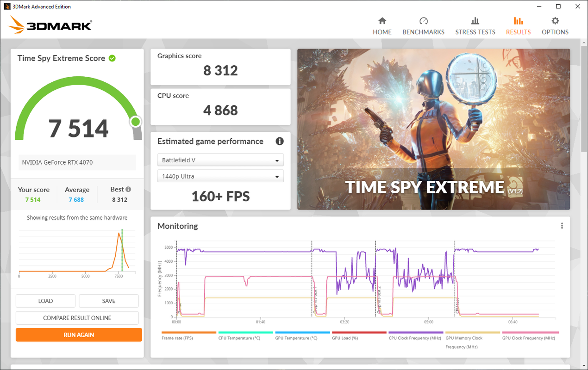Screen dimensions: 588x370
Task: Open the HOME tab
Action: [x=382, y=26]
